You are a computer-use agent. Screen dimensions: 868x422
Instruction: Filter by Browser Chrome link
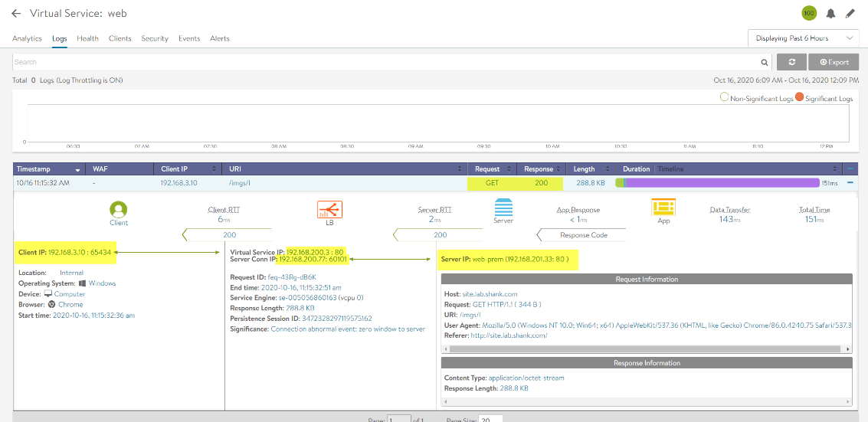[x=70, y=304]
